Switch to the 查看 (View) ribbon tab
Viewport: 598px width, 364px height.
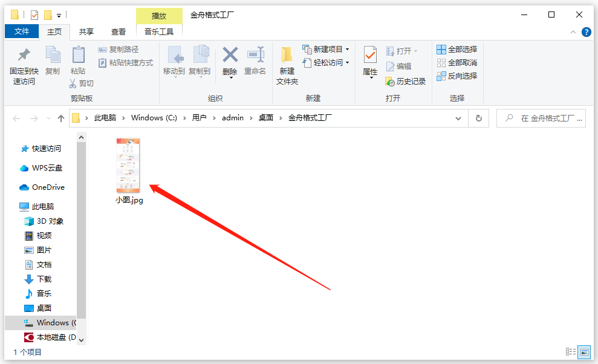tap(119, 31)
